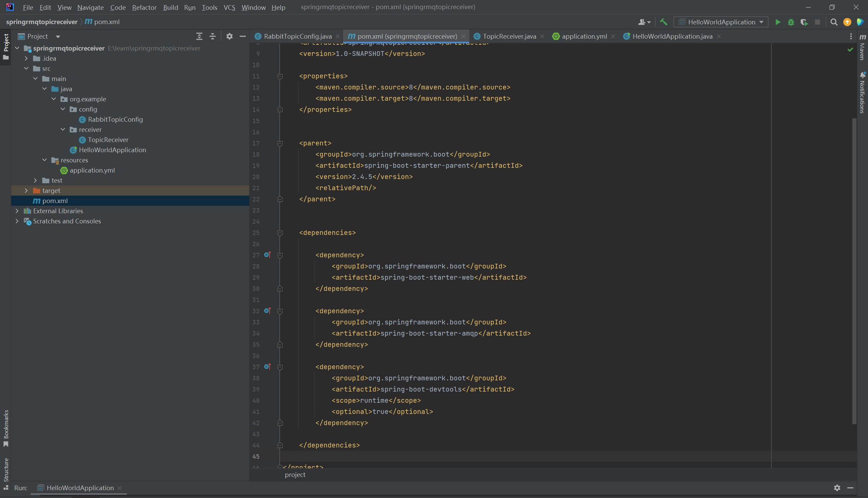The width and height of the screenshot is (868, 498).
Task: Expand External Libraries node
Action: click(17, 211)
